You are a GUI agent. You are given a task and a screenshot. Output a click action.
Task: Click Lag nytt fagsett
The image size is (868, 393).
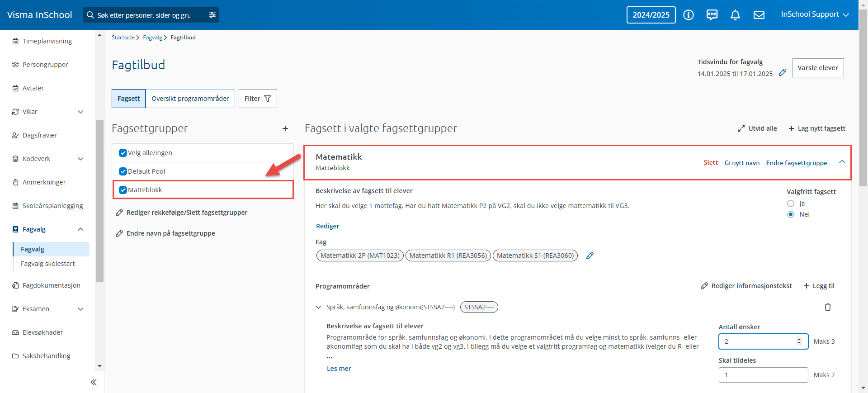click(x=817, y=128)
